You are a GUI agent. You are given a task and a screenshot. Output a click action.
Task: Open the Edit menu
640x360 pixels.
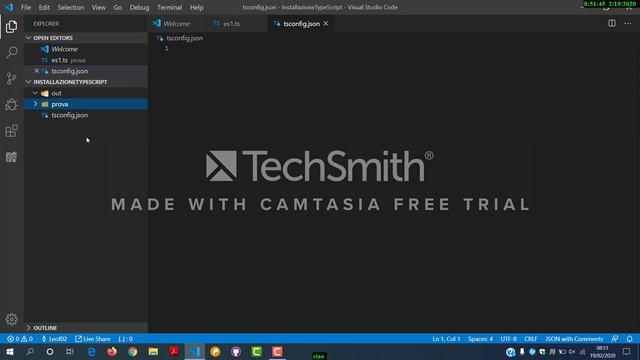pos(44,7)
